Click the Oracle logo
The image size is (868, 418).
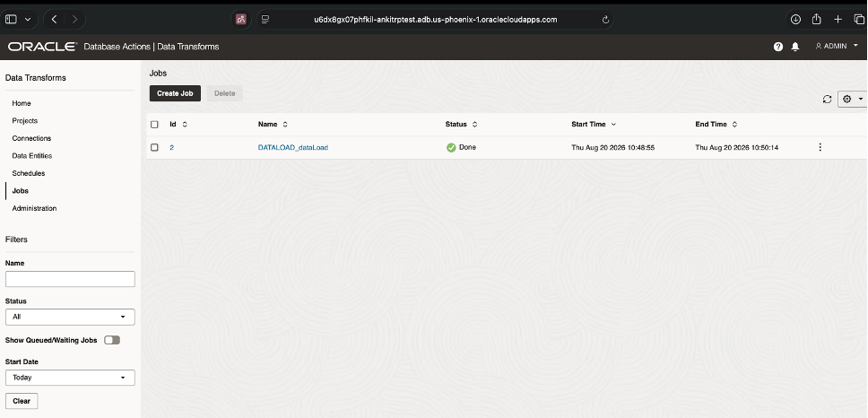tap(42, 47)
